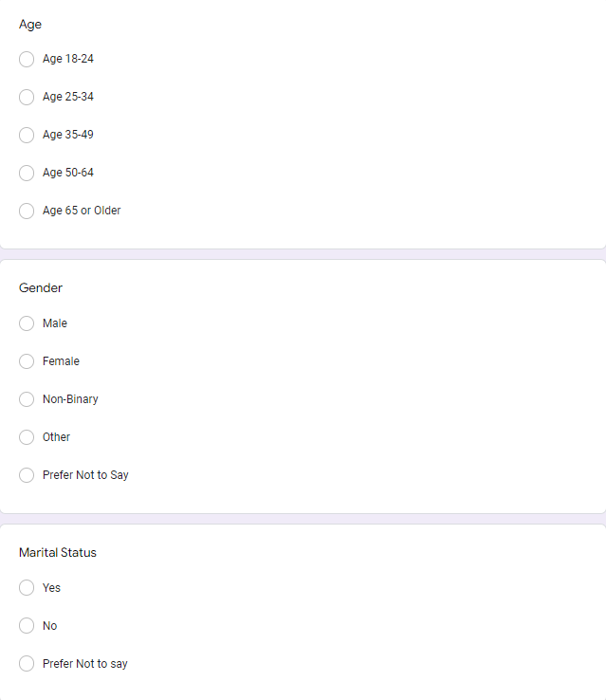The image size is (606, 700).
Task: Select Age 50-64 option
Action: click(27, 173)
